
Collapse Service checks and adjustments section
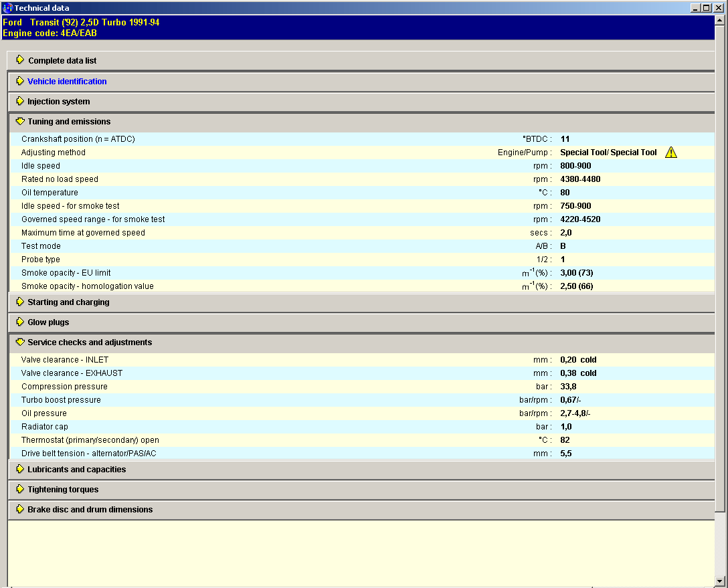[x=20, y=342]
